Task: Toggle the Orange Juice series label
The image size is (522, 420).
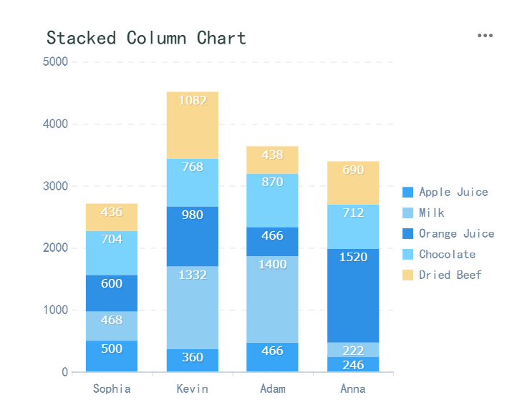Action: coord(456,233)
